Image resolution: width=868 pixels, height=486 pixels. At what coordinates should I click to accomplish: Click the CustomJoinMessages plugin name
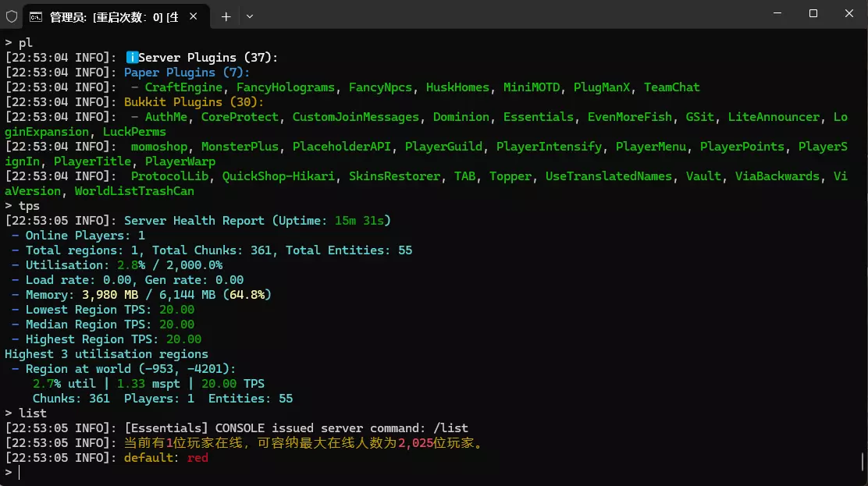[x=355, y=117]
